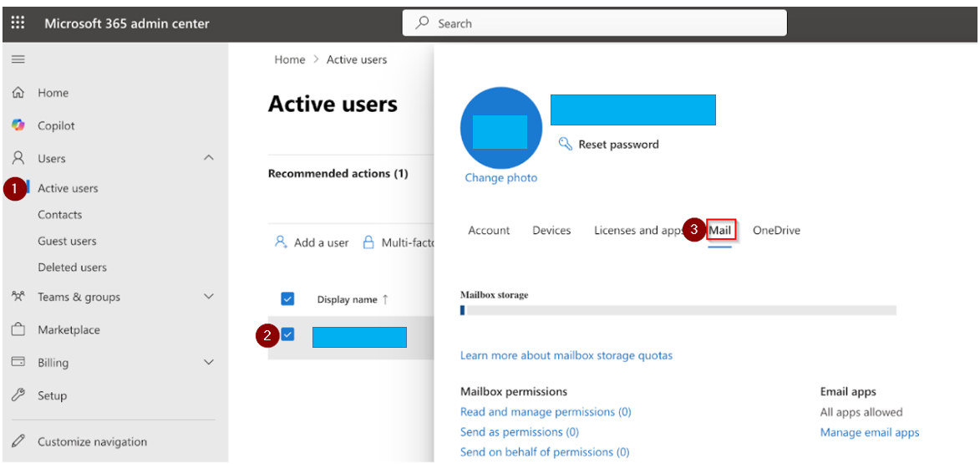Click the Customize navigation pencil icon
The height and width of the screenshot is (464, 980).
click(x=18, y=441)
